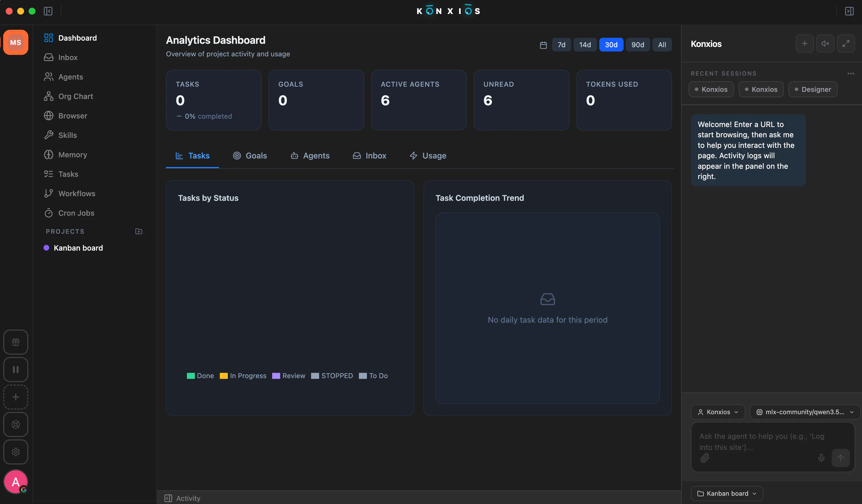Open the user account avatar A

(16, 482)
